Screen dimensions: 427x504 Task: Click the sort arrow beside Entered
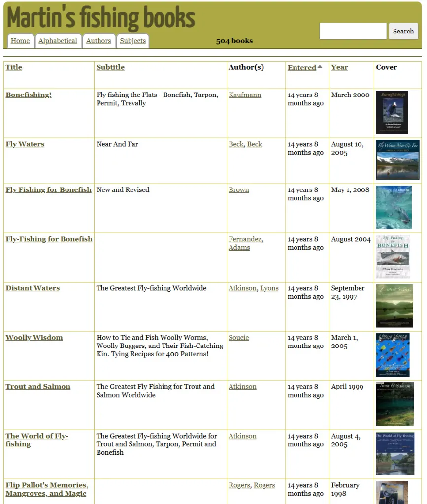320,67
